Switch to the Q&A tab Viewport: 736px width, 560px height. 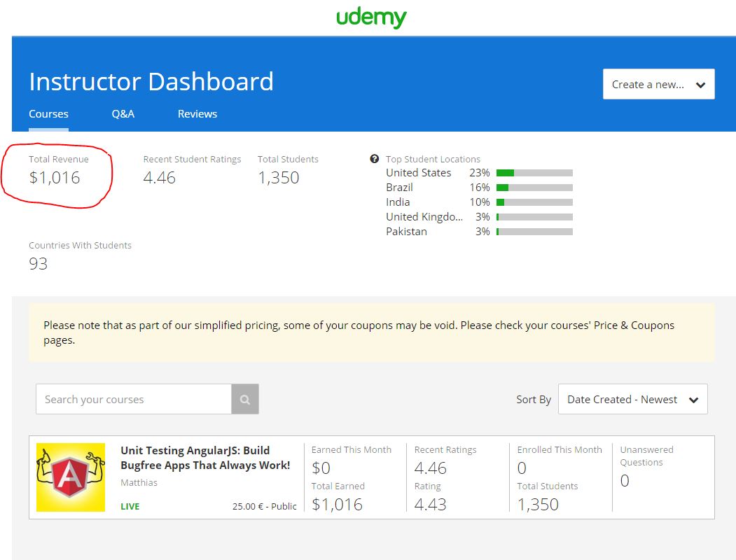pyautogui.click(x=123, y=114)
